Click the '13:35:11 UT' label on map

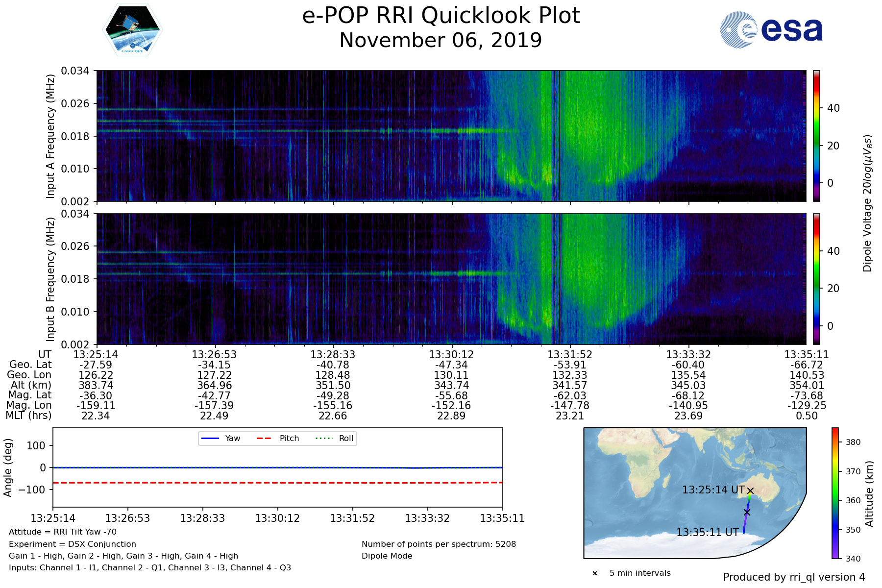pos(708,533)
